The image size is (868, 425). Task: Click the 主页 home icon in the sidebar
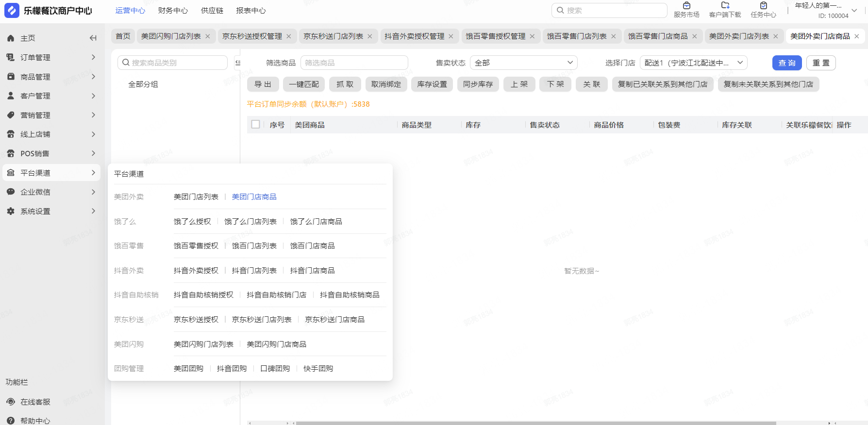11,38
